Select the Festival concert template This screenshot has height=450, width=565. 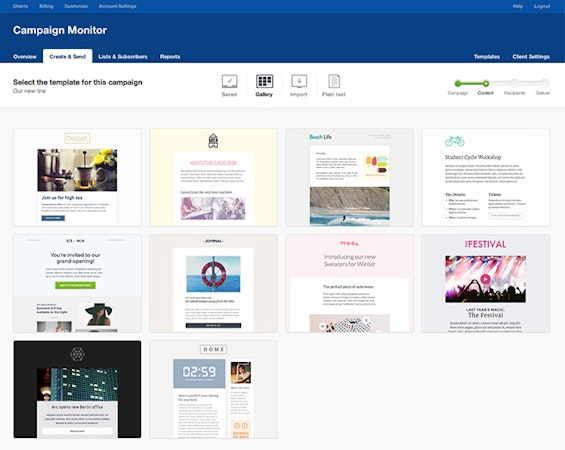[x=486, y=284]
